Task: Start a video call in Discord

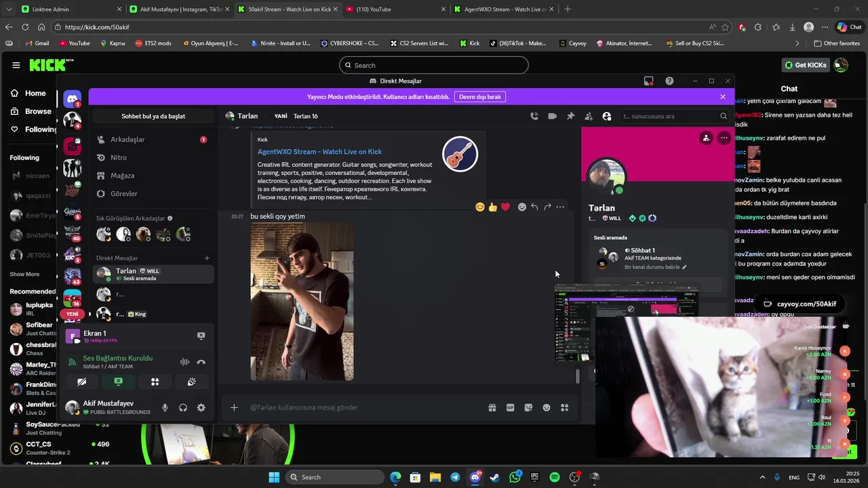Action: point(552,116)
